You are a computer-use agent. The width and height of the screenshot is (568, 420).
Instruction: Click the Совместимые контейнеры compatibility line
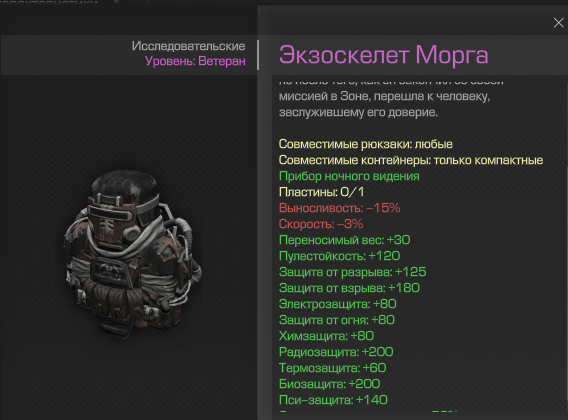click(x=411, y=160)
